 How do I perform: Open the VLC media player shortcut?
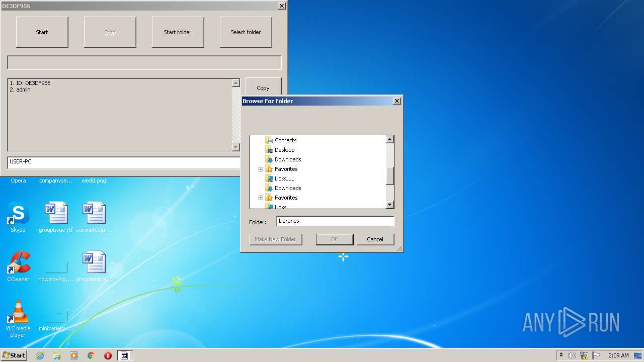point(18,319)
